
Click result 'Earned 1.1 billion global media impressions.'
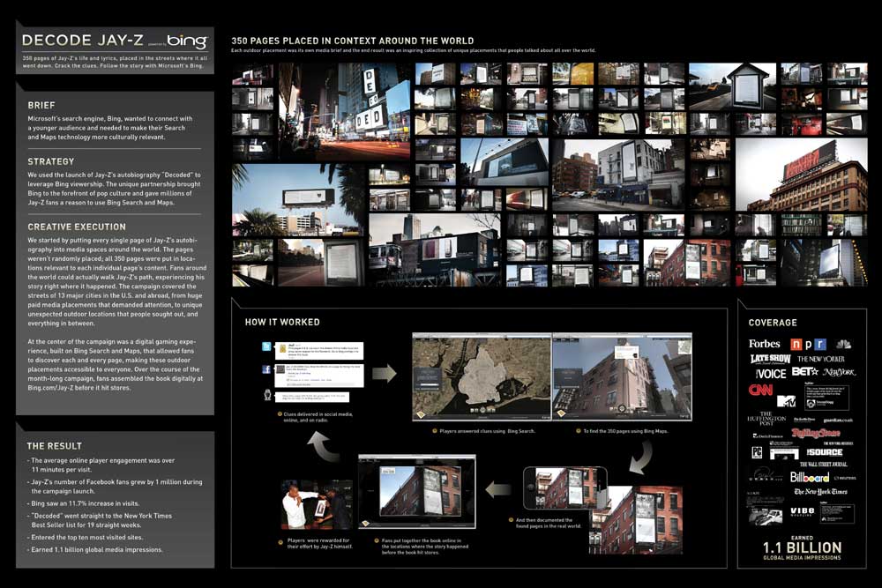pyautogui.click(x=97, y=550)
